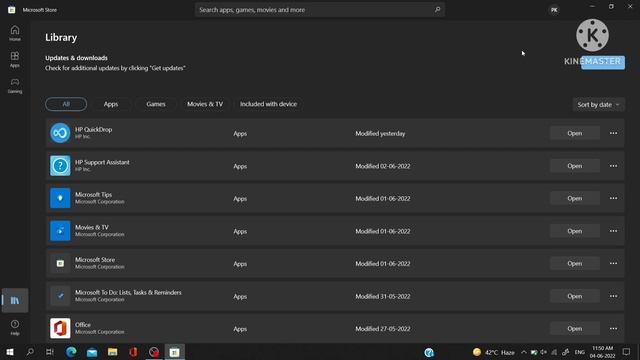Open the Movies & TV app
The width and height of the screenshot is (640, 360).
[574, 231]
